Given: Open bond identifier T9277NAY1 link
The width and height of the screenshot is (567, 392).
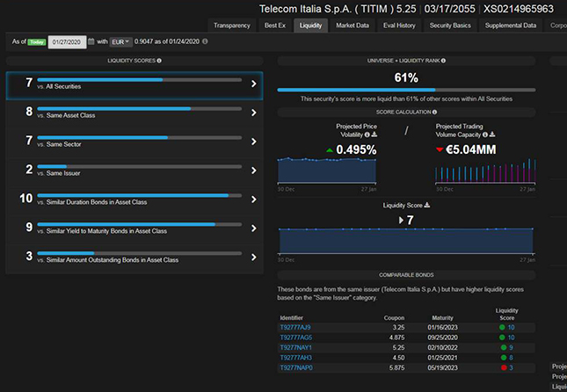Looking at the screenshot, I should click(295, 347).
